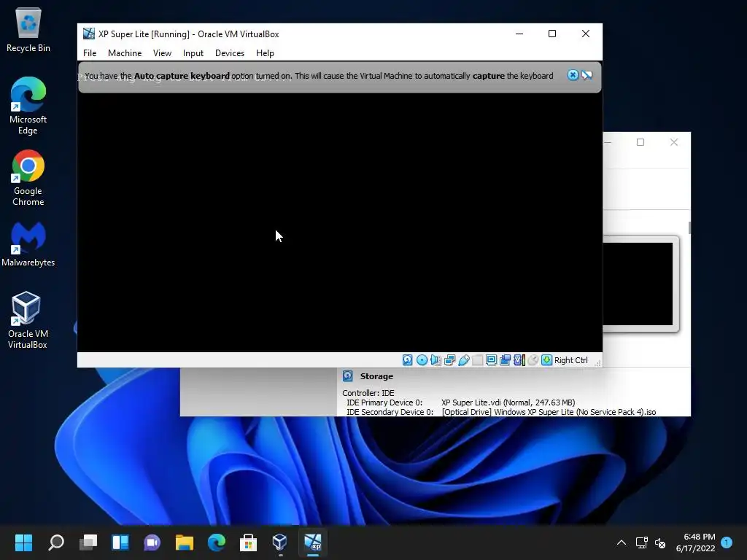Click the XP Super Lite.vdi entry
Screen dimensions: 747x560
[508, 402]
